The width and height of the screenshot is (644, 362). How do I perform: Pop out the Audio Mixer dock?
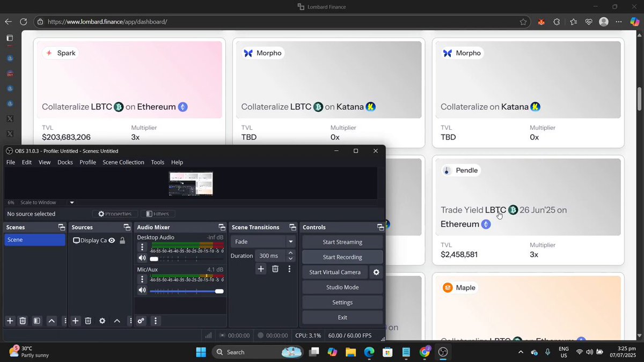point(222,227)
